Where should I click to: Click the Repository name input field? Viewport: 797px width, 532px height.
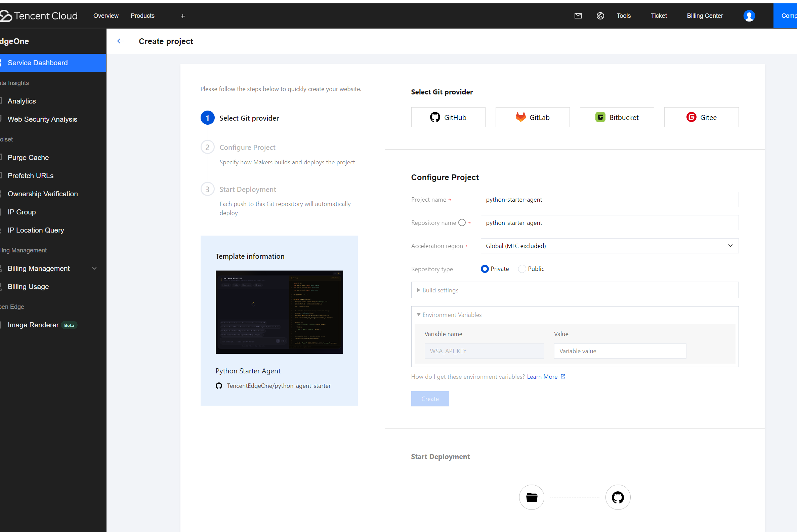[x=610, y=222]
